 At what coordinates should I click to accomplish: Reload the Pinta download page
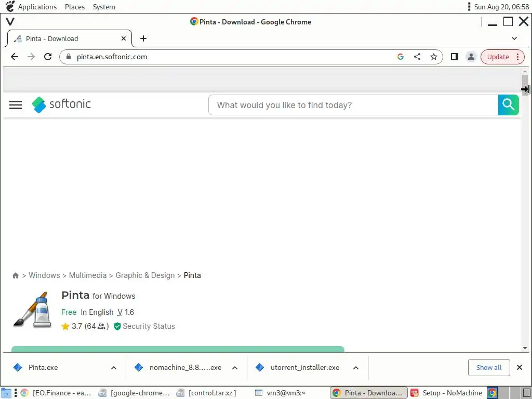point(48,57)
